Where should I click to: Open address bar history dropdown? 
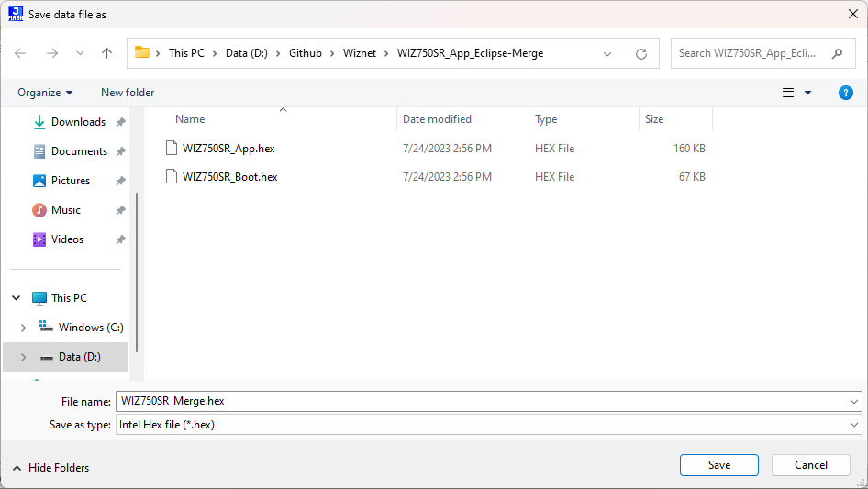607,54
